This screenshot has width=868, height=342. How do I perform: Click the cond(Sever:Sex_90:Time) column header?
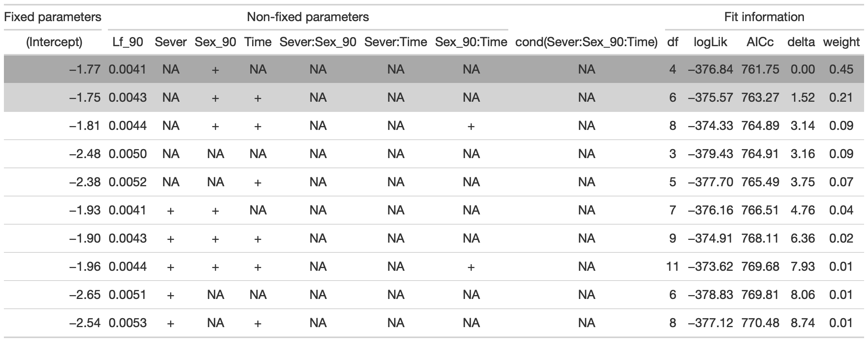[586, 42]
